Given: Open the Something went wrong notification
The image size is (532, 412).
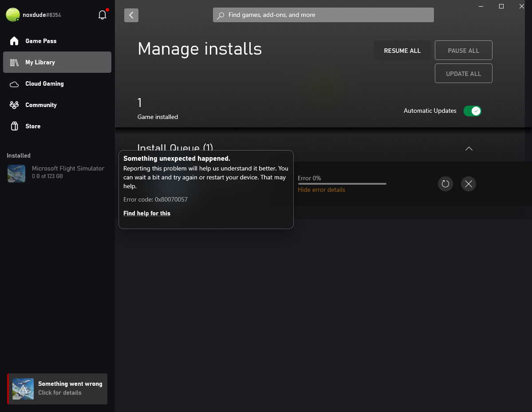Looking at the screenshot, I should [x=57, y=388].
